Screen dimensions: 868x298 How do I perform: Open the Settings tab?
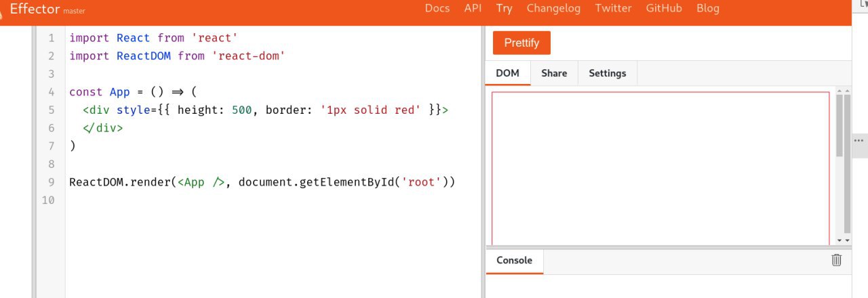[x=608, y=73]
